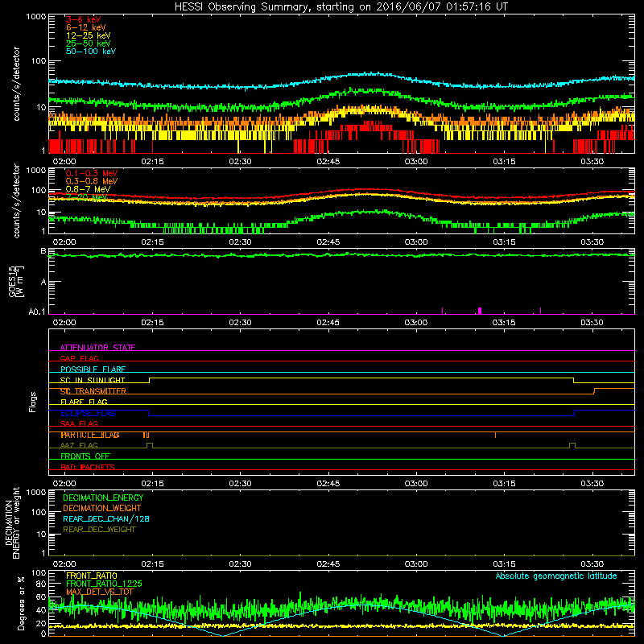Viewport: 644px width, 644px height.
Task: Click the GAP_FLAG label
Action: click(x=79, y=358)
